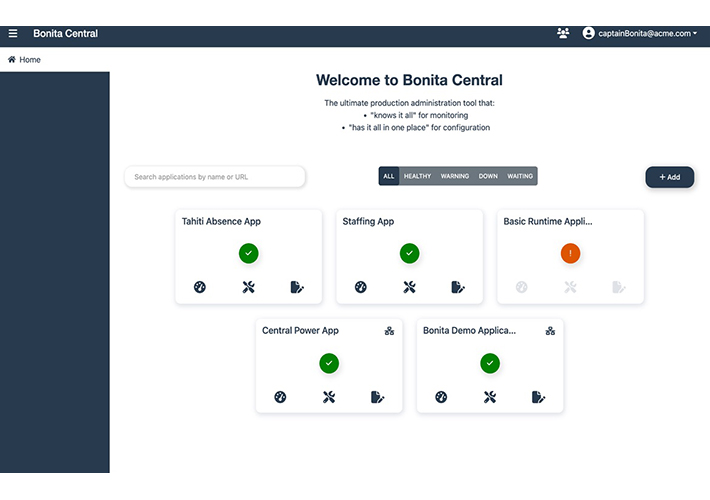Select the WARNING filter tab
This screenshot has height=500, width=710.
(x=455, y=176)
